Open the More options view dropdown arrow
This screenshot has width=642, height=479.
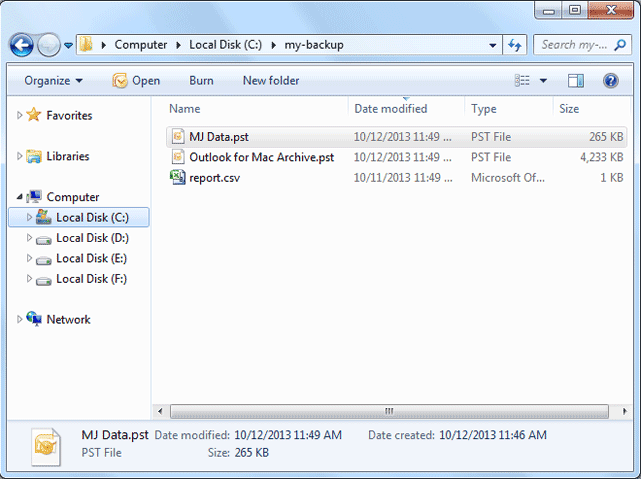pos(543,81)
